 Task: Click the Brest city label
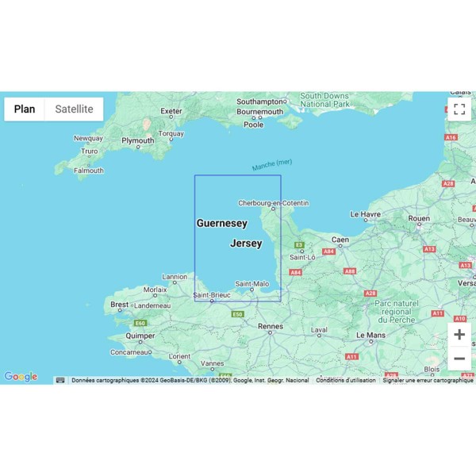(x=120, y=305)
